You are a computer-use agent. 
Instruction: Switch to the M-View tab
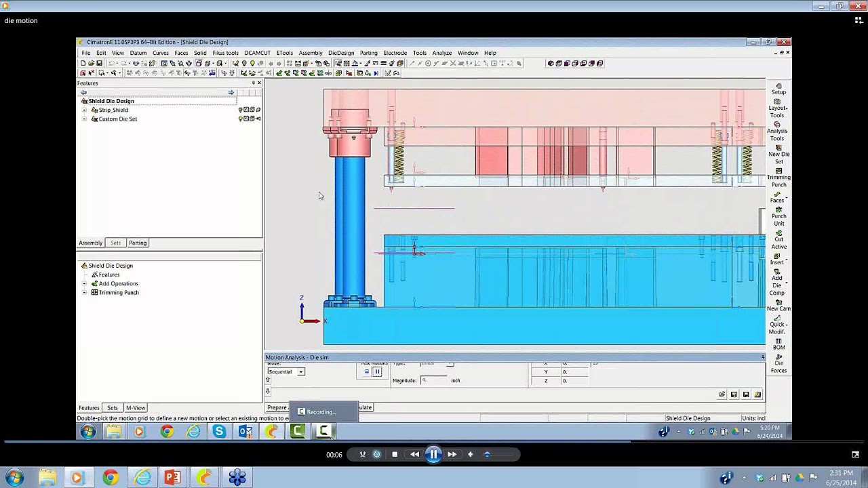point(135,407)
